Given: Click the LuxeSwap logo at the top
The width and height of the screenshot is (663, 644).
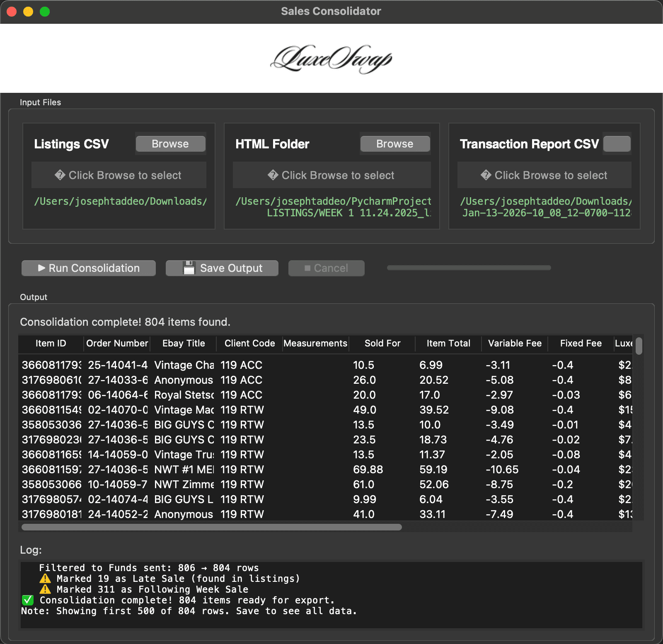Looking at the screenshot, I should click(x=331, y=58).
